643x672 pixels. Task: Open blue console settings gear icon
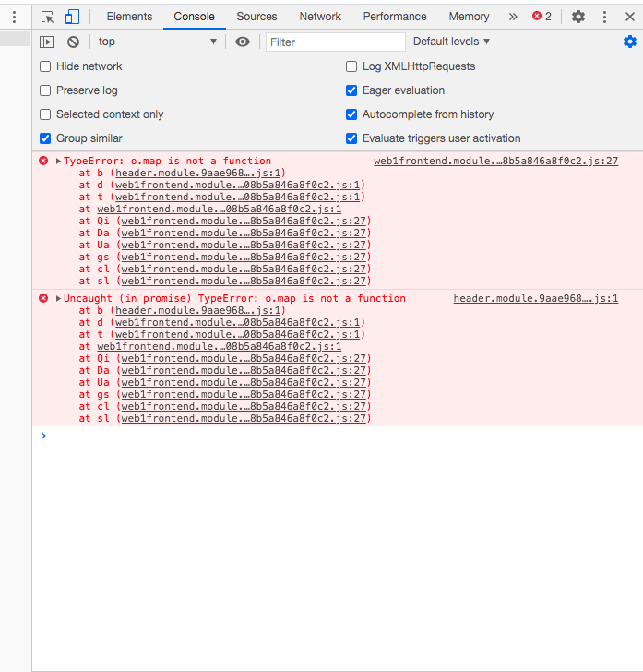coord(630,42)
